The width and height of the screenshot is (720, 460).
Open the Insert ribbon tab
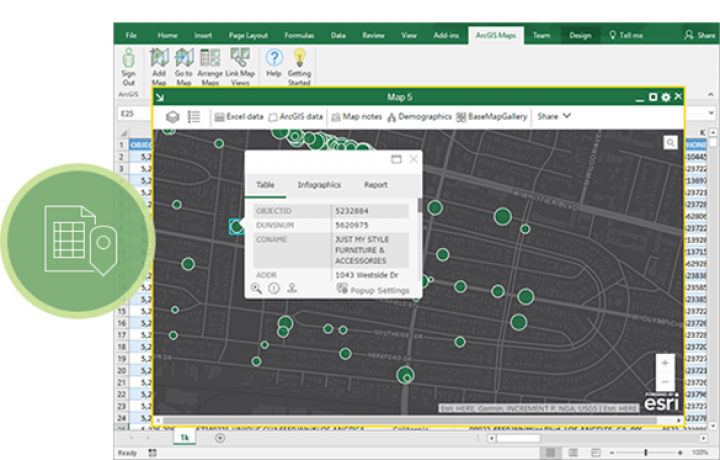click(203, 35)
